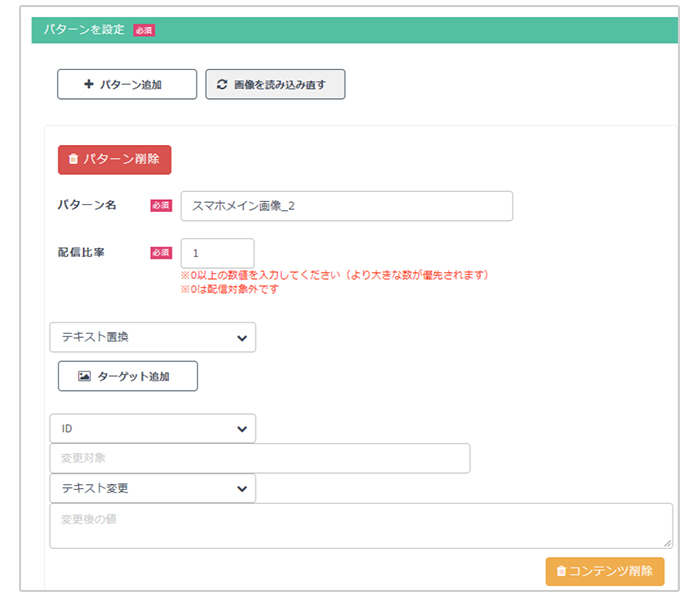Delete the pattern with パターン削除 button
Screen dimensions: 700x600
[114, 159]
